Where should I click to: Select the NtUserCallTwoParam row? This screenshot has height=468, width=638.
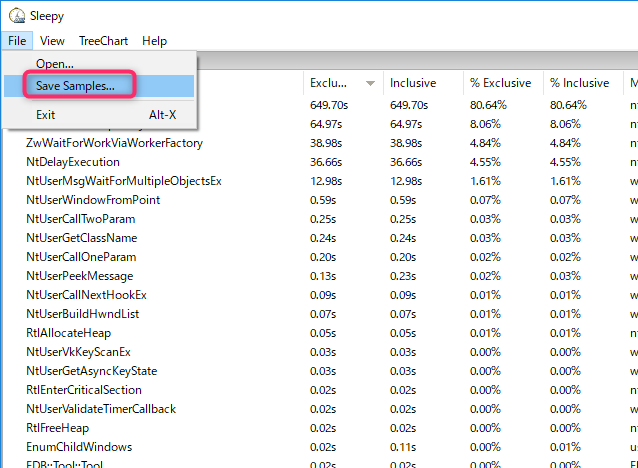[x=319, y=219]
